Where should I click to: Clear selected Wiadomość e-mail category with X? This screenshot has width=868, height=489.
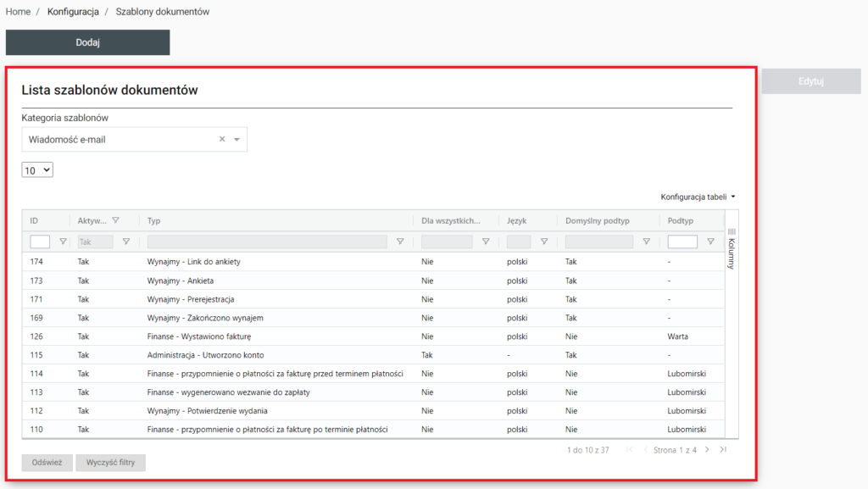[x=222, y=140]
